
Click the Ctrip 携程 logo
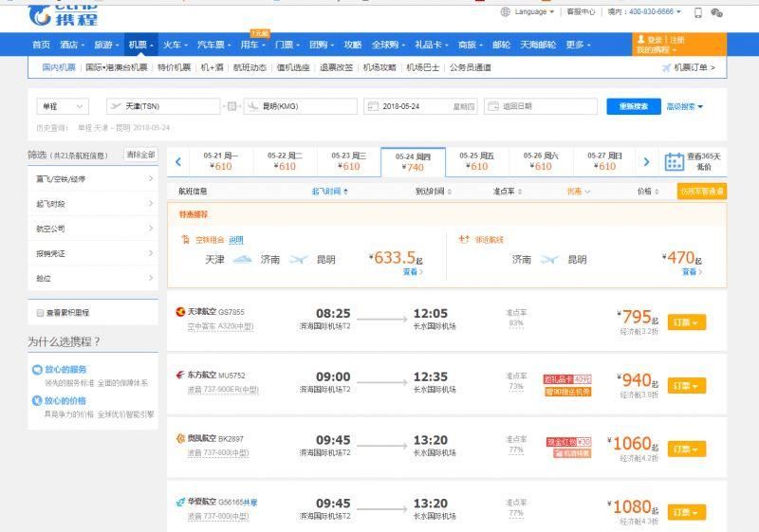point(63,15)
